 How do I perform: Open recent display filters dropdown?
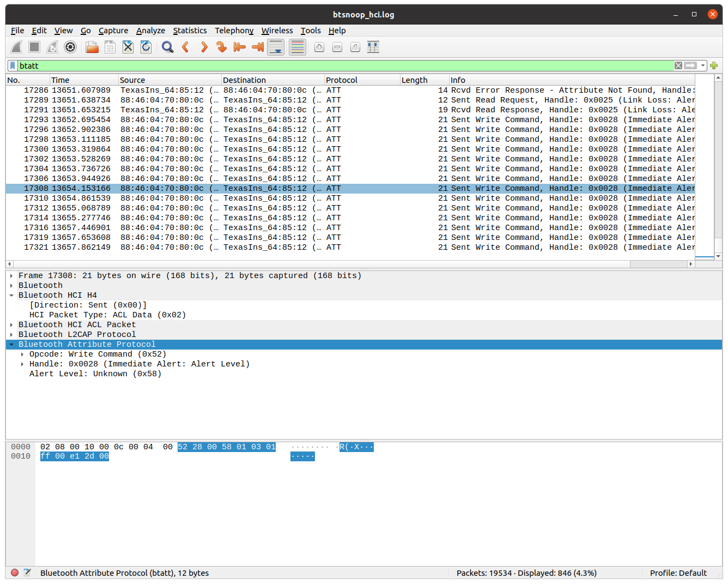(x=703, y=65)
